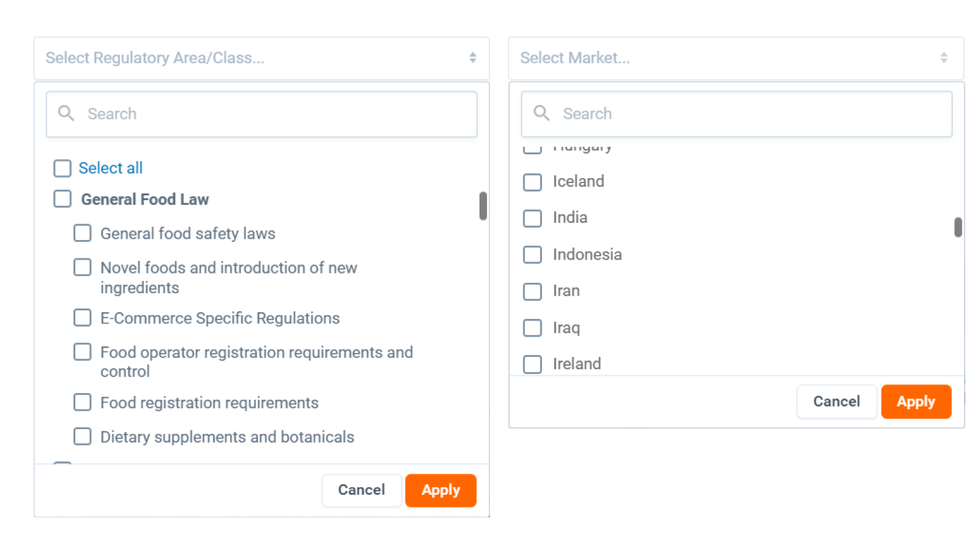Click the search magnifier icon in market panel
Image resolution: width=980 pixels, height=551 pixels.
coord(541,113)
